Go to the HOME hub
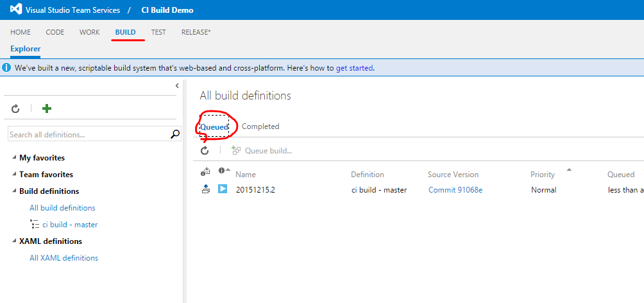Screen dimensions: 644x303 tap(21, 32)
